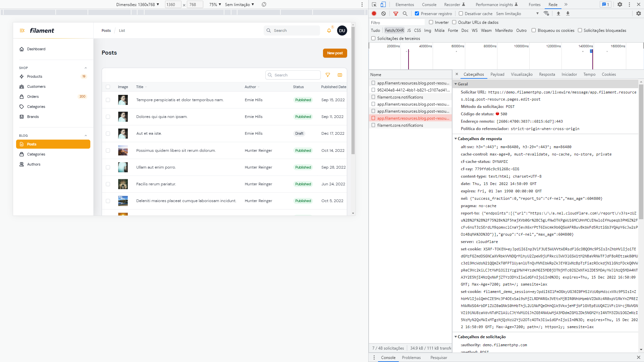Viewport: 644px width, 362px height.
Task: Click the New post button
Action: pyautogui.click(x=334, y=53)
